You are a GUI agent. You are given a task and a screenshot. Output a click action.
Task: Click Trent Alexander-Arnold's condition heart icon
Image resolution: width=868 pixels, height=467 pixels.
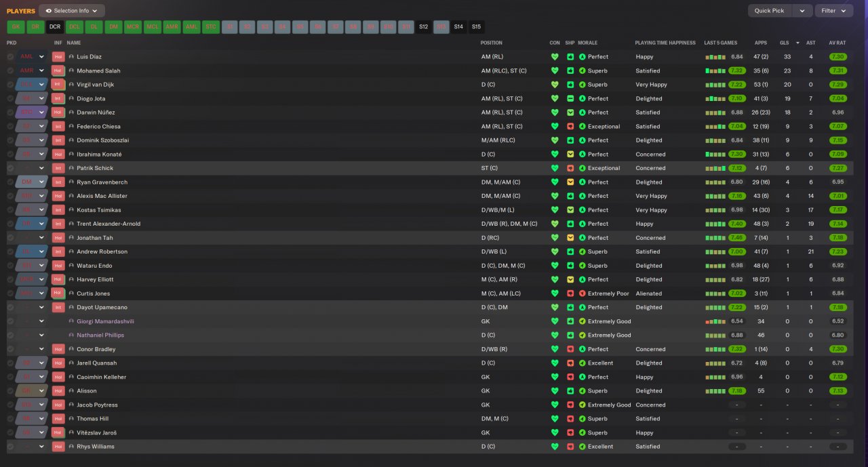click(555, 224)
